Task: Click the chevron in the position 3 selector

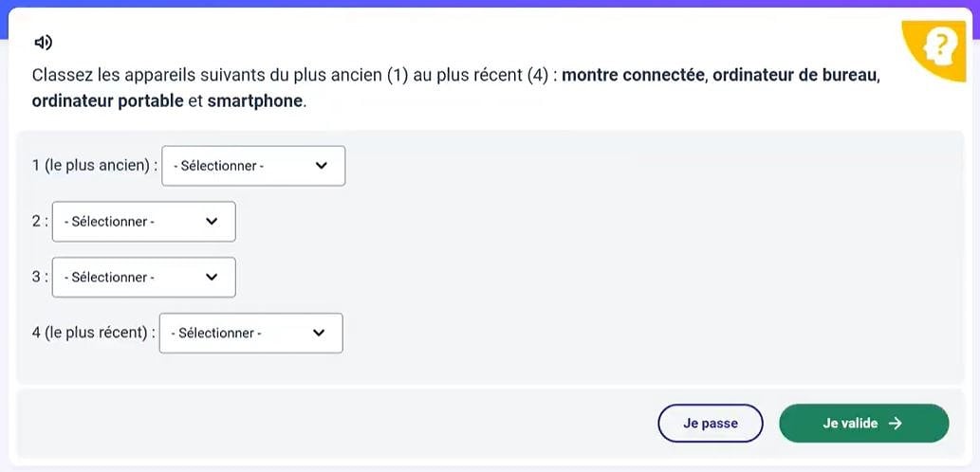Action: click(x=212, y=278)
